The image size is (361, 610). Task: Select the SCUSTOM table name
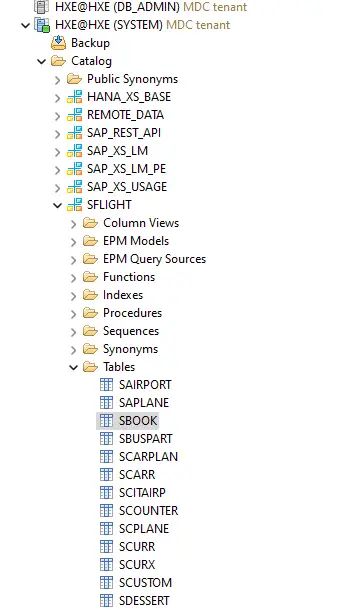145,583
